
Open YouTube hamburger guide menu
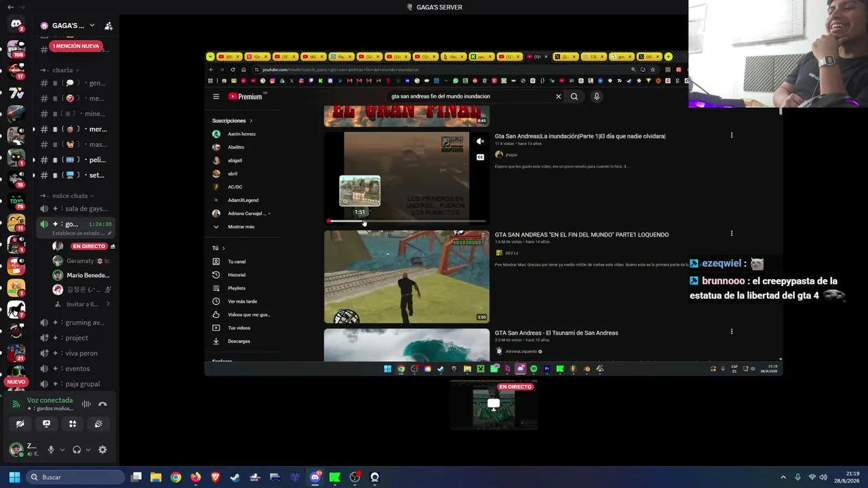click(216, 96)
